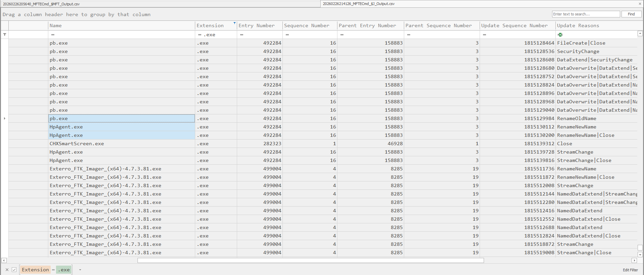
Task: Click the funnel icon in the filter row
Action: pyautogui.click(x=5, y=35)
